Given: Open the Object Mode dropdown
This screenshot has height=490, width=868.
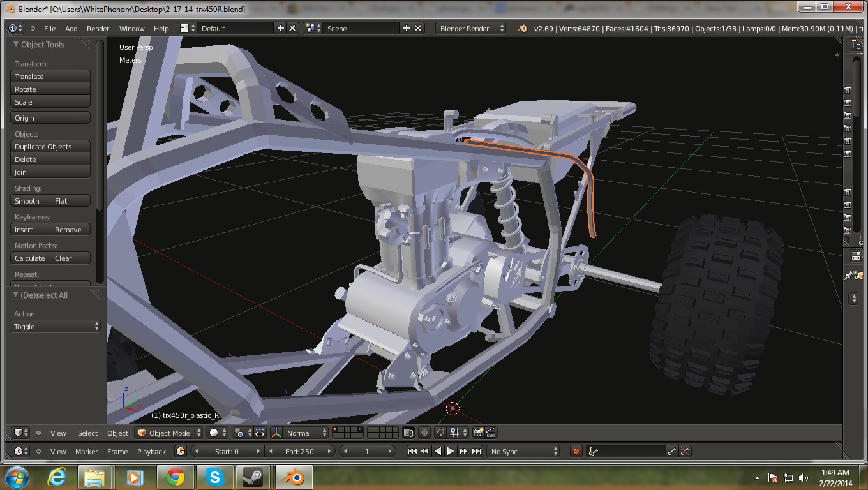Looking at the screenshot, I should tap(169, 433).
